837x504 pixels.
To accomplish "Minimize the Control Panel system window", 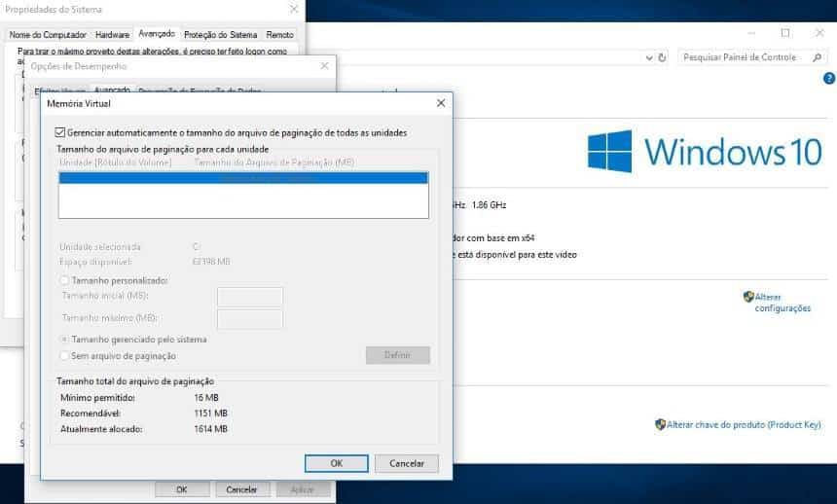I will [751, 33].
